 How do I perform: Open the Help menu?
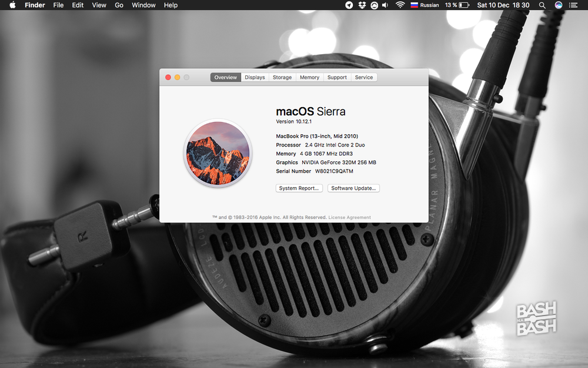tap(171, 5)
